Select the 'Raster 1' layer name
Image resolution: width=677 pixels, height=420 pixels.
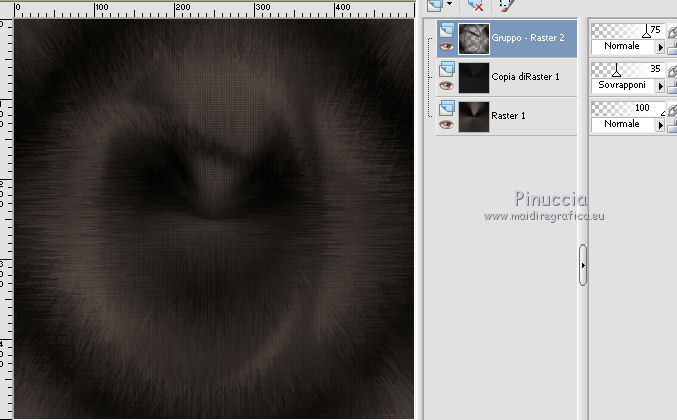pos(508,116)
